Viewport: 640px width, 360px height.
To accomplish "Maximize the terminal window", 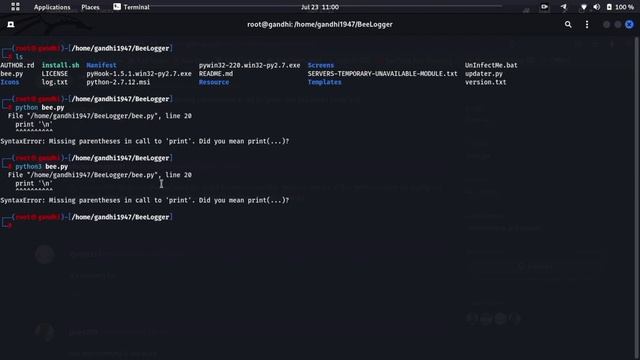I will point(618,24).
